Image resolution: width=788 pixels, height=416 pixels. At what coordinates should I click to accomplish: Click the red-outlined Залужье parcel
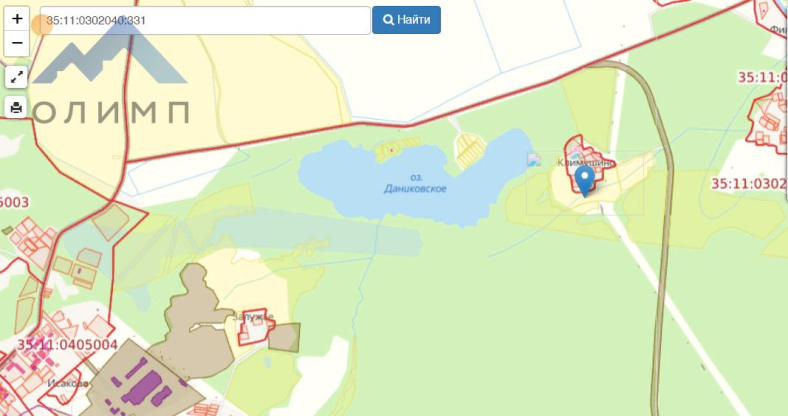pyautogui.click(x=255, y=327)
